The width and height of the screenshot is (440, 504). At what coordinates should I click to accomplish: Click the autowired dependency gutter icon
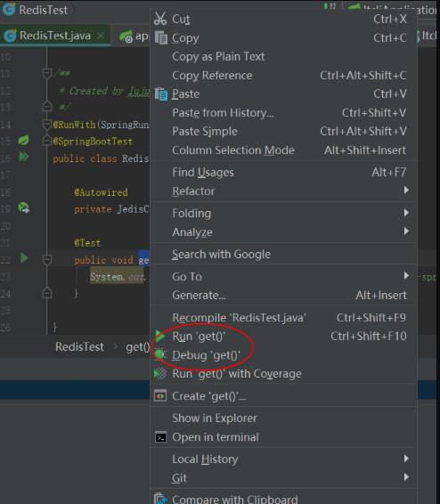(24, 207)
